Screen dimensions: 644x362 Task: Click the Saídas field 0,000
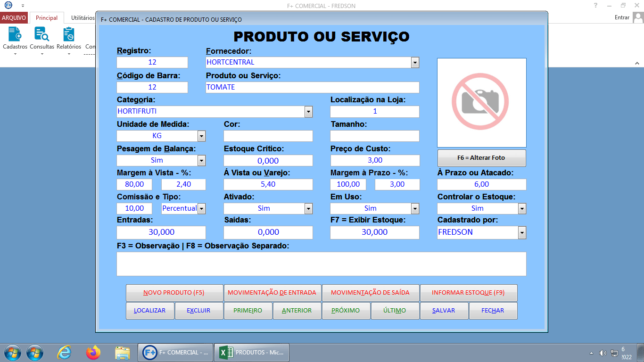click(x=268, y=232)
